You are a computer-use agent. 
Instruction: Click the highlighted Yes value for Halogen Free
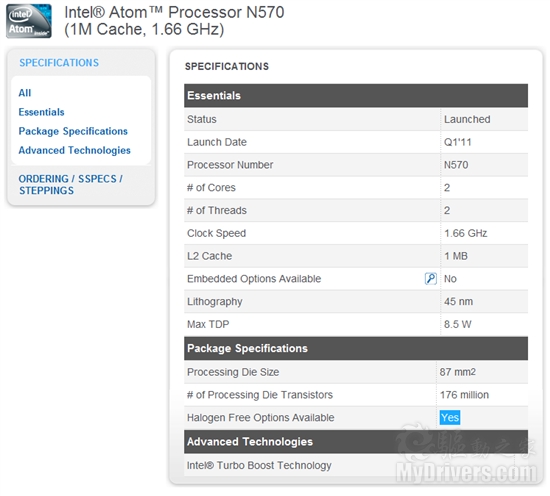(x=450, y=417)
